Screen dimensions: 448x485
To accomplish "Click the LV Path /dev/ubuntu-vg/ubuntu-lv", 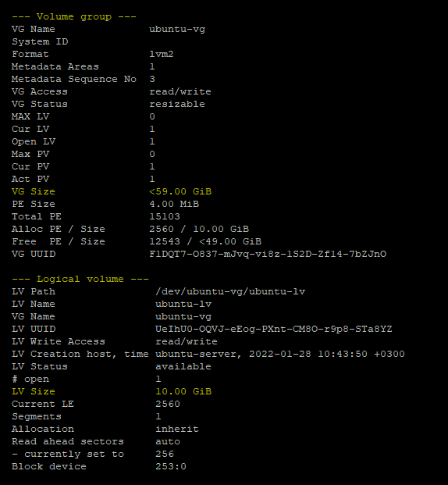I will click(x=230, y=291).
